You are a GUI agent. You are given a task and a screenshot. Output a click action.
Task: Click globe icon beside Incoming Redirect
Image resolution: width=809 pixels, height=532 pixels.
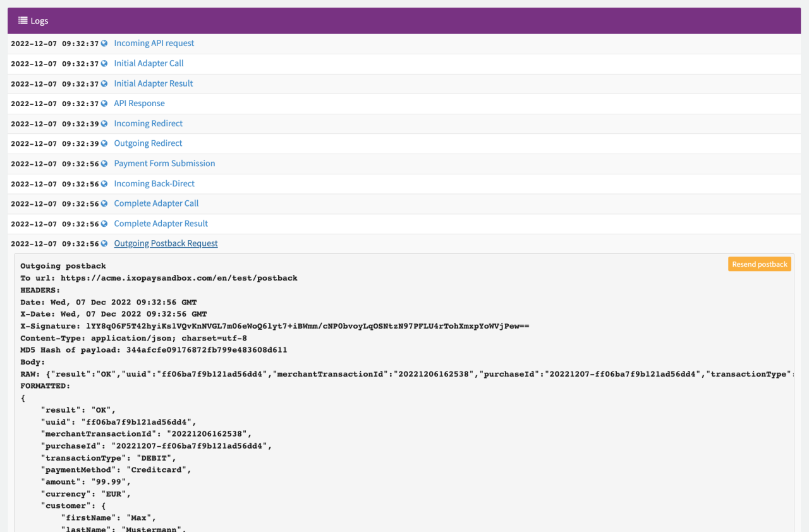[104, 124]
